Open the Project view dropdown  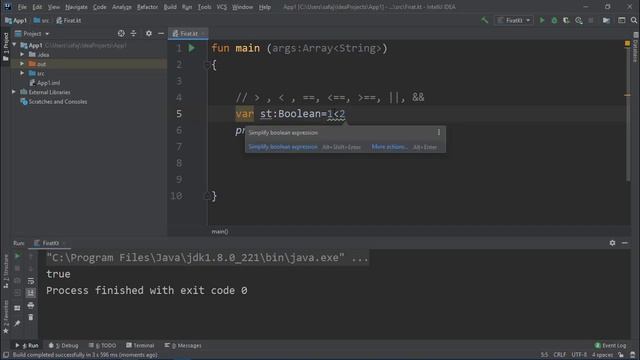point(32,33)
